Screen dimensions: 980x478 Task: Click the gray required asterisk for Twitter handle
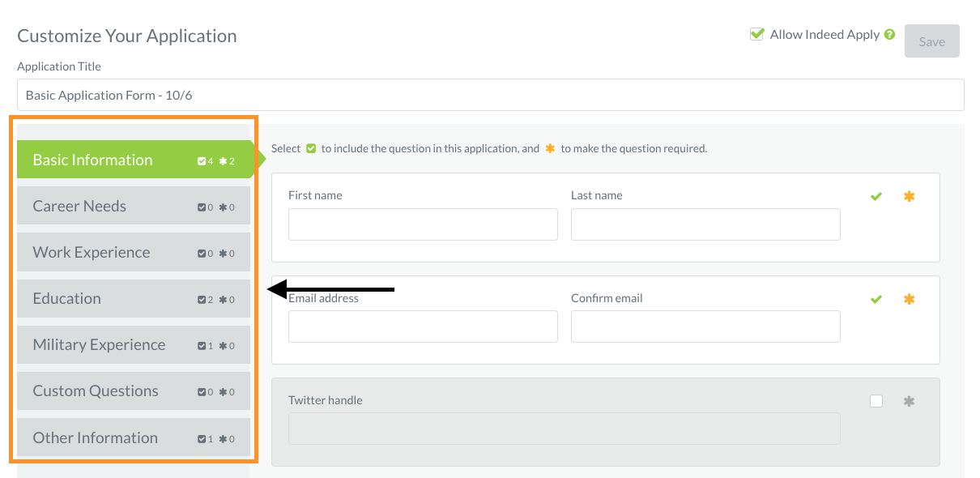pos(909,401)
